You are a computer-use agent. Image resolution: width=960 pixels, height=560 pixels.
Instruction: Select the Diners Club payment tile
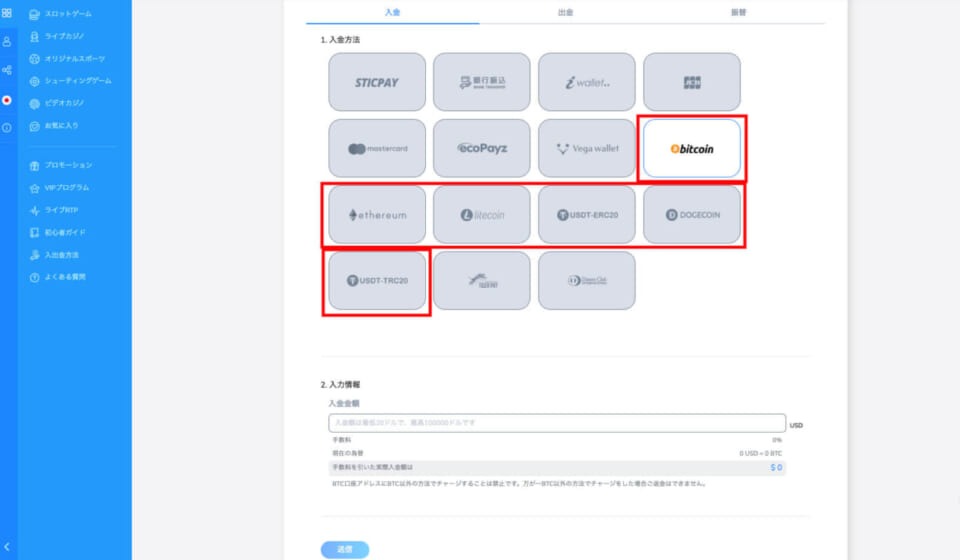click(x=587, y=280)
